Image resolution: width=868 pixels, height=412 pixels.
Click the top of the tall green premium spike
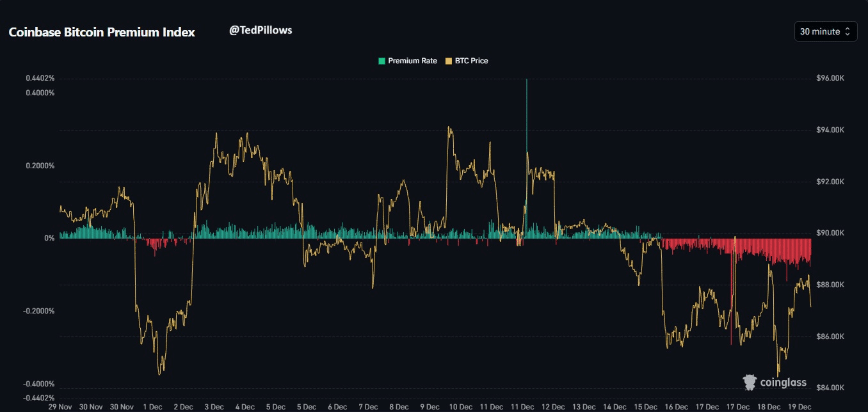(x=526, y=81)
